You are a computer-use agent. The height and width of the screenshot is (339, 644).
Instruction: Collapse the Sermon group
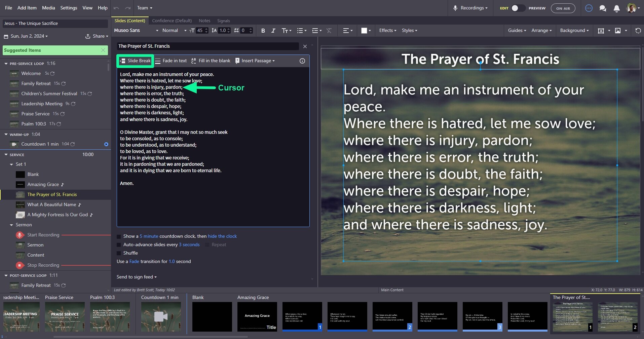12,225
